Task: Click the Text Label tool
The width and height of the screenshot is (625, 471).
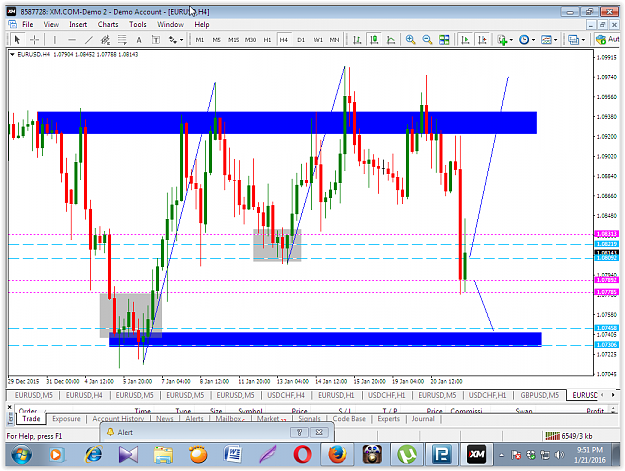Action: (x=156, y=39)
